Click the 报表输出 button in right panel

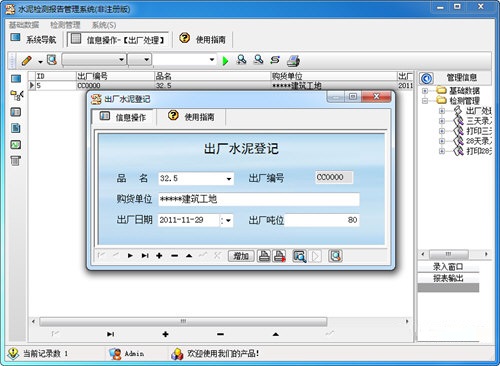click(x=448, y=278)
